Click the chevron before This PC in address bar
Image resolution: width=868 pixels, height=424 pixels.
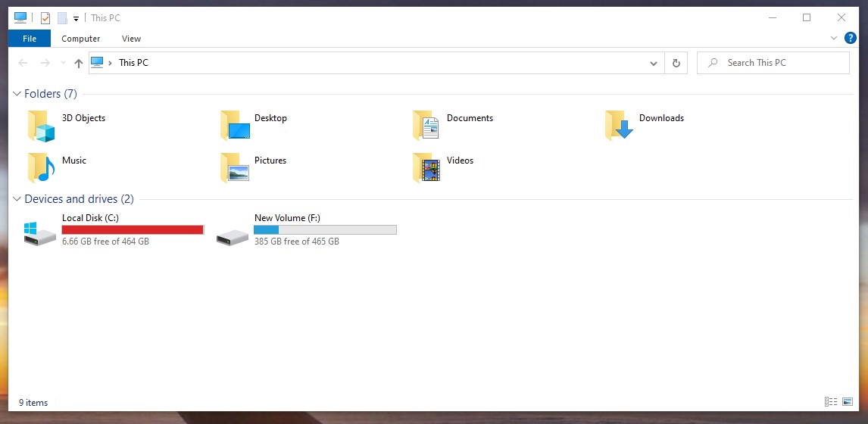point(111,63)
